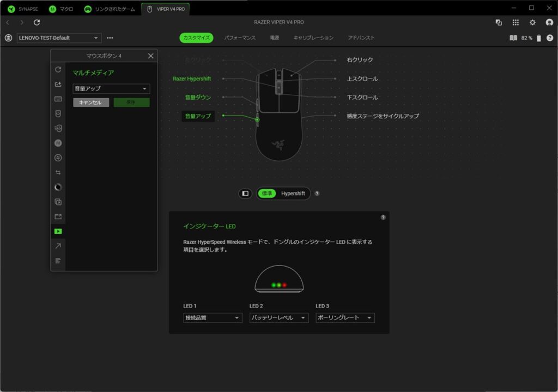Click the キャンセル button
This screenshot has width=558, height=392.
pos(91,102)
